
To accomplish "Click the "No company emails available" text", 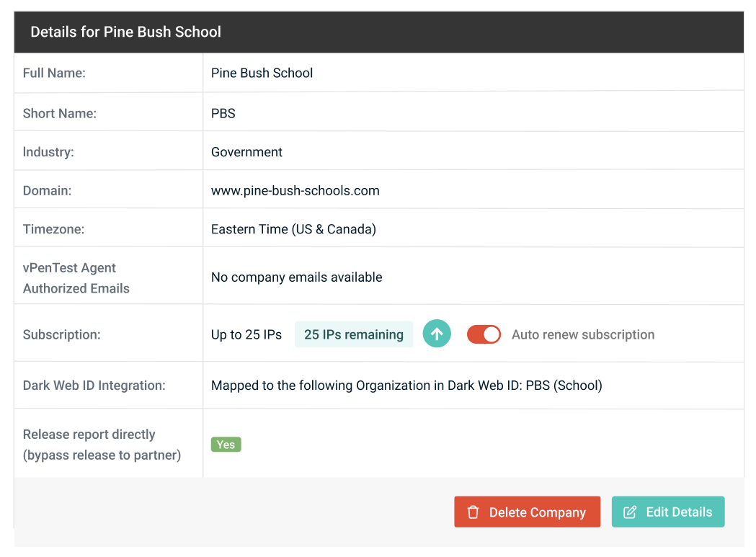I will point(296,277).
